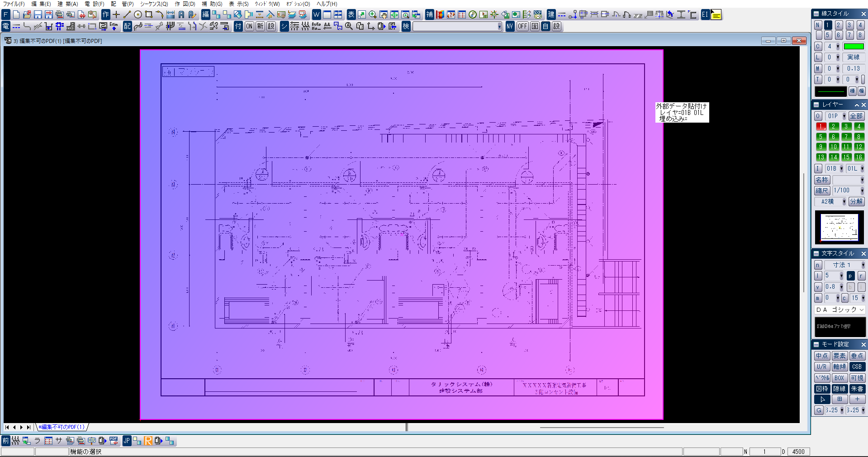Toggle the ON button in second toolbar

point(249,26)
